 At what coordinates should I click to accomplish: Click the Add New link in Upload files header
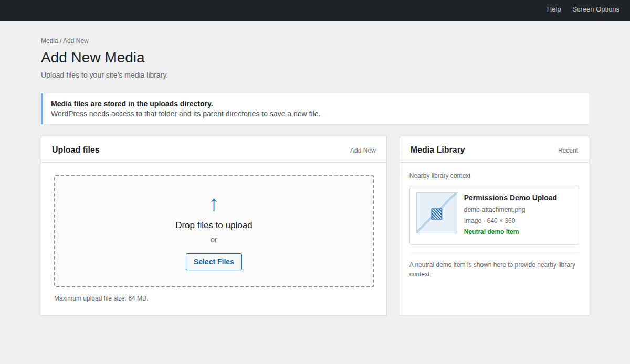[x=363, y=151]
